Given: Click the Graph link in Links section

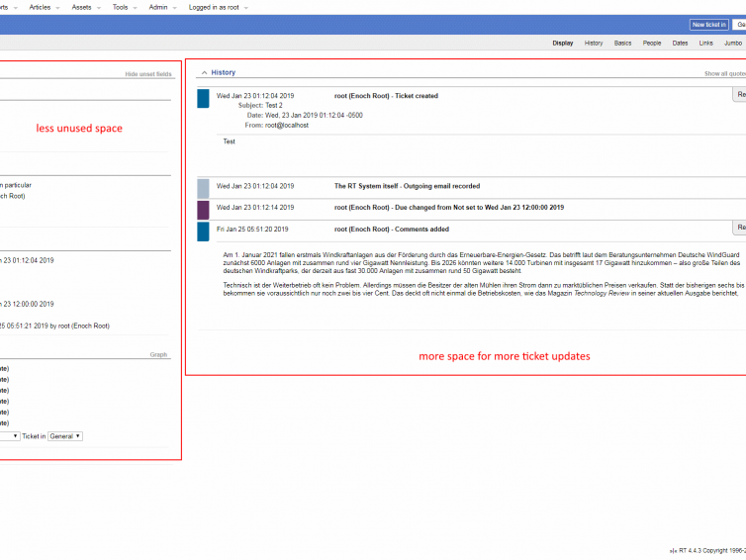Looking at the screenshot, I should [158, 354].
